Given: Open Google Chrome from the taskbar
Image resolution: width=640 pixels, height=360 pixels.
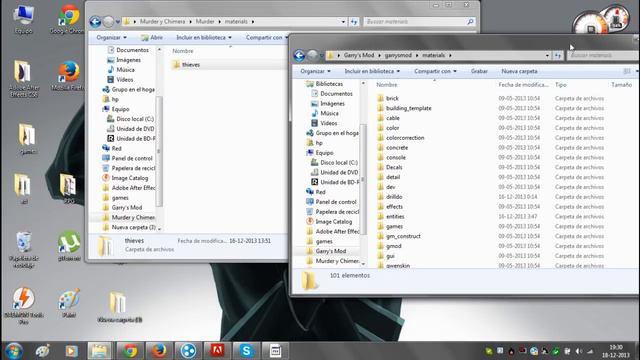Looking at the screenshot, I should (130, 351).
